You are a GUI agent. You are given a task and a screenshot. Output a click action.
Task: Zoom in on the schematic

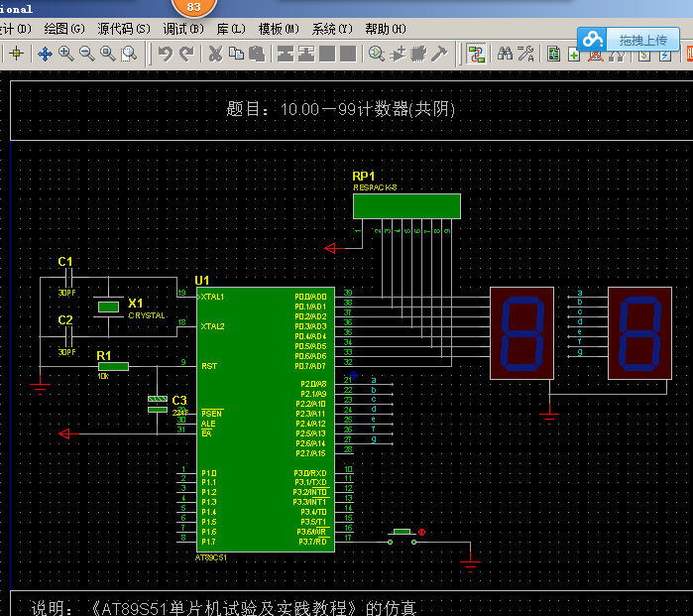[65, 54]
